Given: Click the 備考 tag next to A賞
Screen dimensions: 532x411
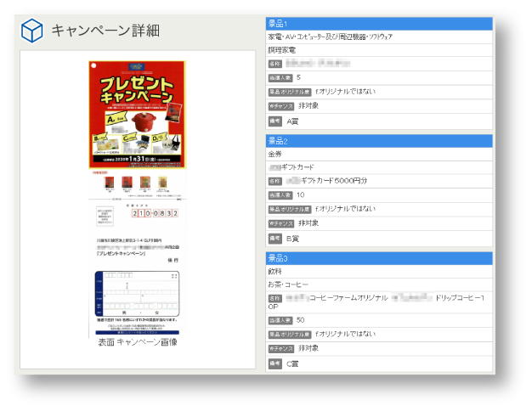Looking at the screenshot, I should coord(274,121).
